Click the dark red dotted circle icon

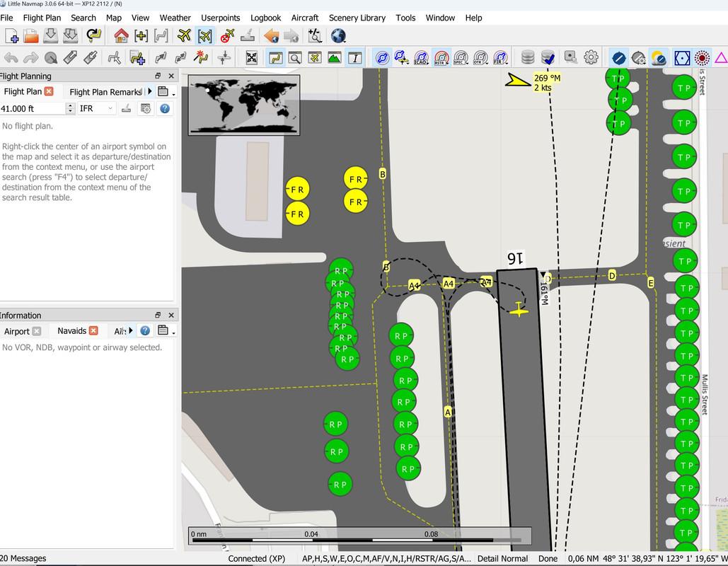[702, 57]
